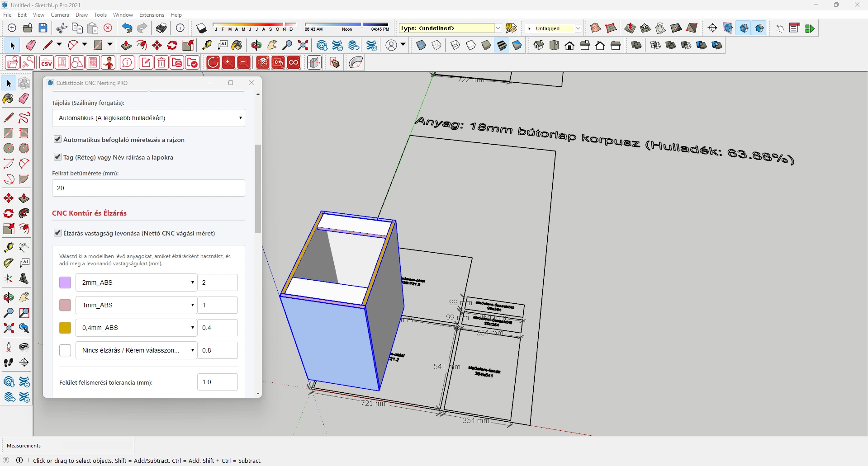This screenshot has height=466, width=868.
Task: Uncheck Automatikus befoglaló méretezés a rajzon
Action: (x=57, y=139)
